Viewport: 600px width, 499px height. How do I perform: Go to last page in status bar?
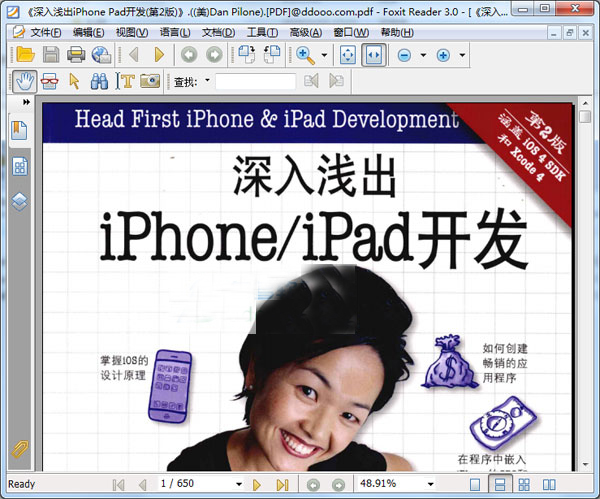pyautogui.click(x=282, y=485)
